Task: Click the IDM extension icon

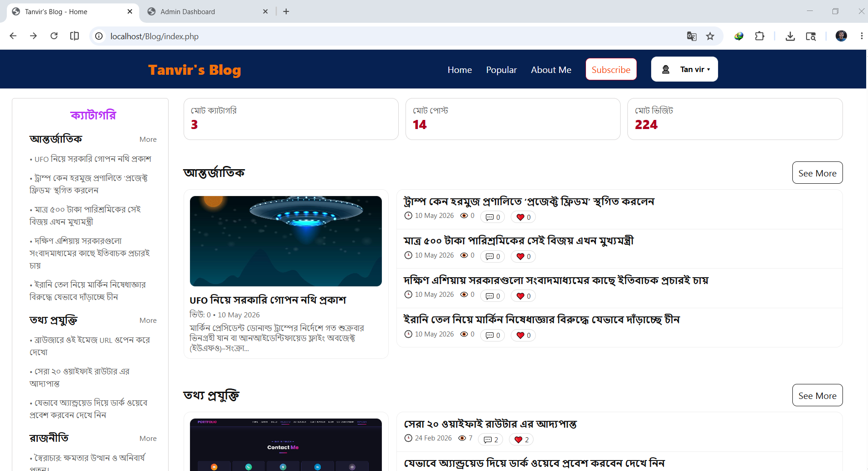Action: (x=739, y=36)
